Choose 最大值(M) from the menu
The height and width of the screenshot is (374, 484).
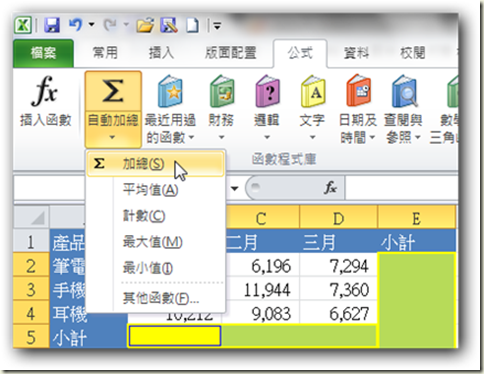tap(155, 242)
